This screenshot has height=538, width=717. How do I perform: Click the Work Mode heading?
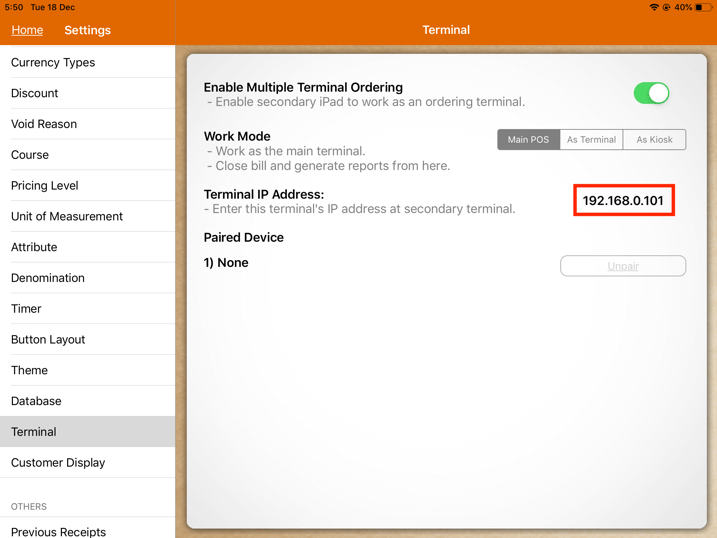point(237,136)
